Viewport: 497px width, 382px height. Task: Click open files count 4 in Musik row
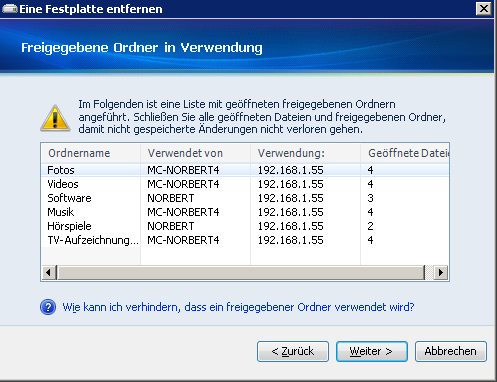pos(370,212)
